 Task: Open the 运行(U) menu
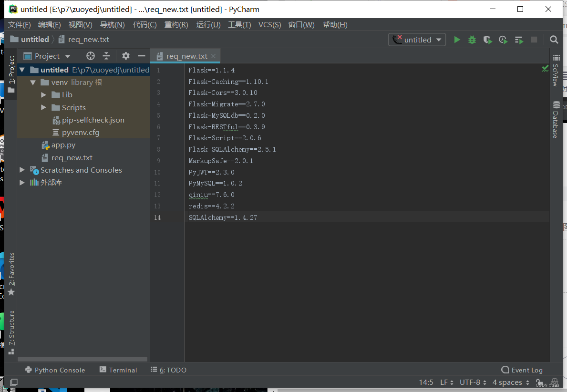(208, 25)
